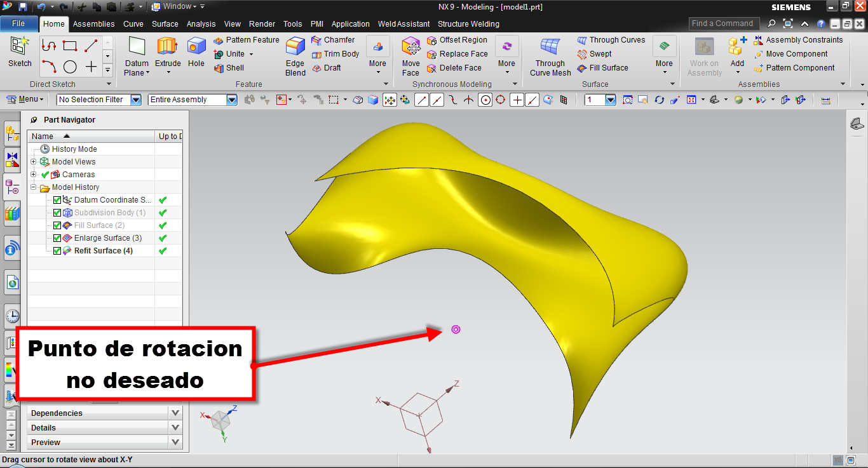Select the Datum Plane tool
Viewport: 868px width, 468px height.
(x=137, y=56)
